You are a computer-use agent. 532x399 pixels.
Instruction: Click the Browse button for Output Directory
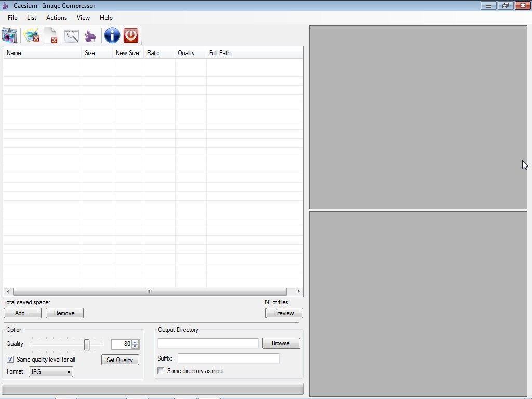[281, 343]
